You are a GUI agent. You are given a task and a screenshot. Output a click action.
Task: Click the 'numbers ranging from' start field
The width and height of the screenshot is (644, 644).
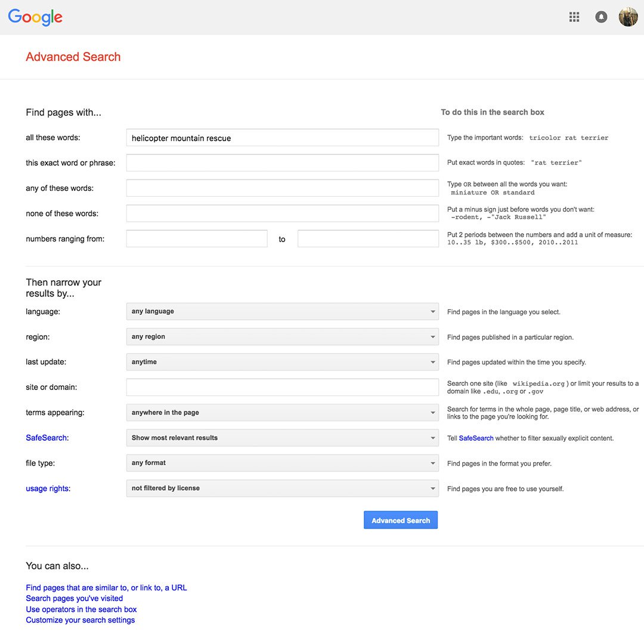coord(197,239)
